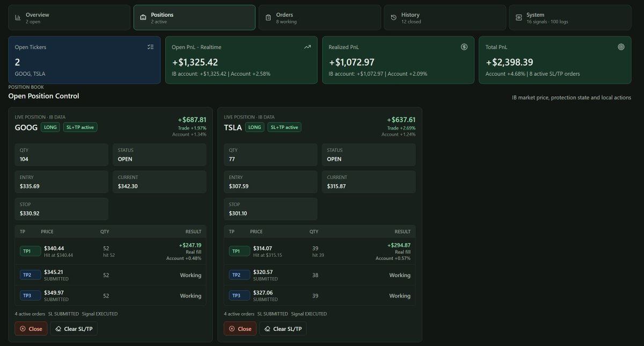Click the GOOG TP1 badge
The image size is (644, 346).
point(30,251)
